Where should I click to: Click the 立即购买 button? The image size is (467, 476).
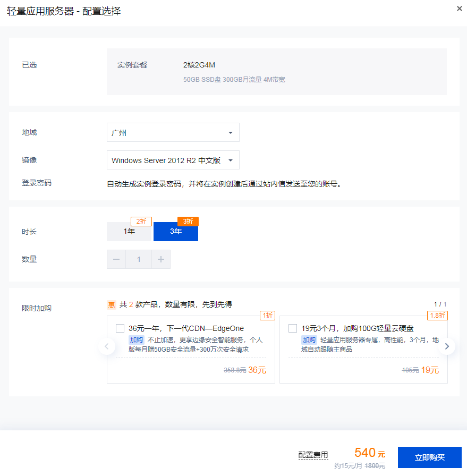coord(430,457)
